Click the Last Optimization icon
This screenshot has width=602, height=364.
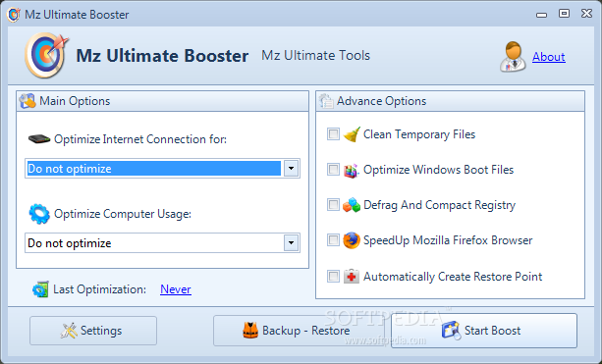tap(40, 289)
